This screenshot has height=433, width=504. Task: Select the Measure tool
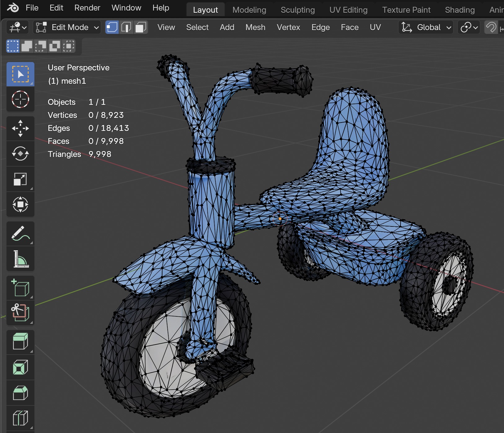click(x=20, y=259)
